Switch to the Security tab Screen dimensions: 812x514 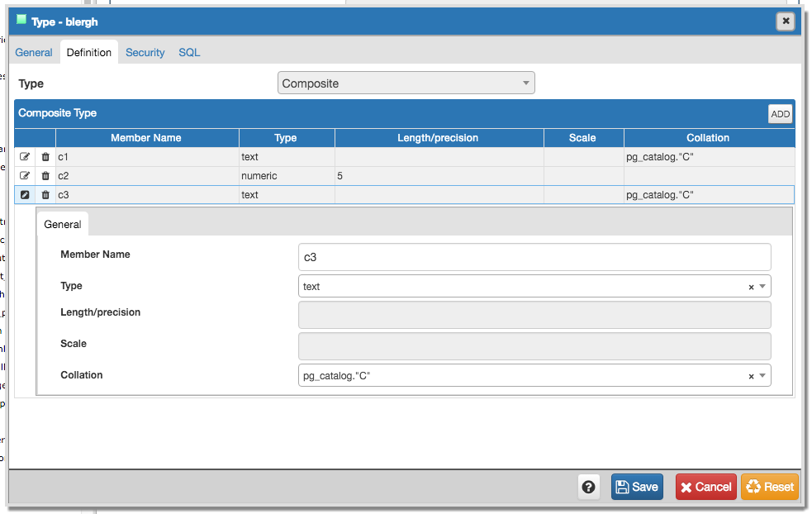(145, 52)
